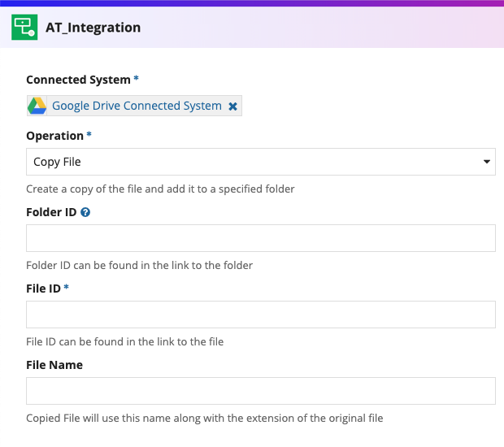Click 'Copied File will use this name' hint
Image resolution: width=504 pixels, height=447 pixels.
pos(204,418)
